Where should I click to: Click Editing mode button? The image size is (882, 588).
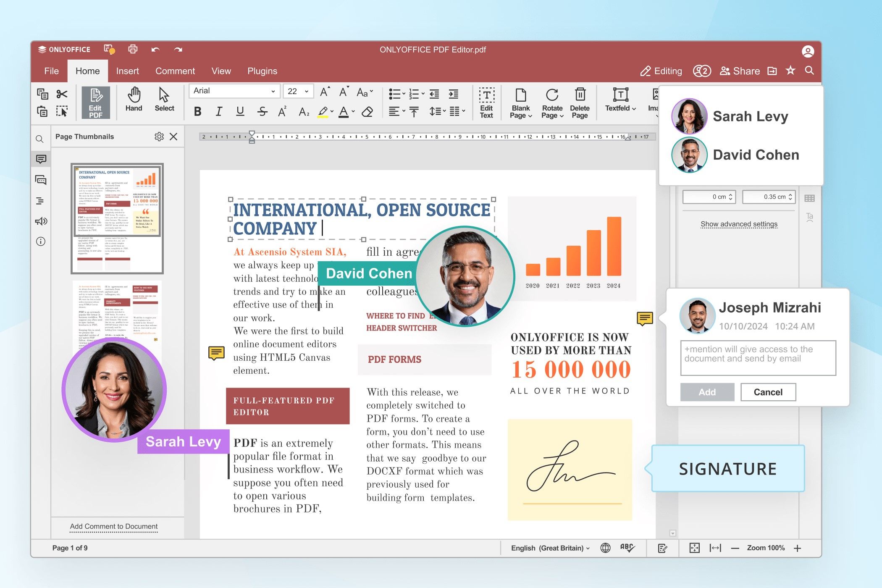661,71
